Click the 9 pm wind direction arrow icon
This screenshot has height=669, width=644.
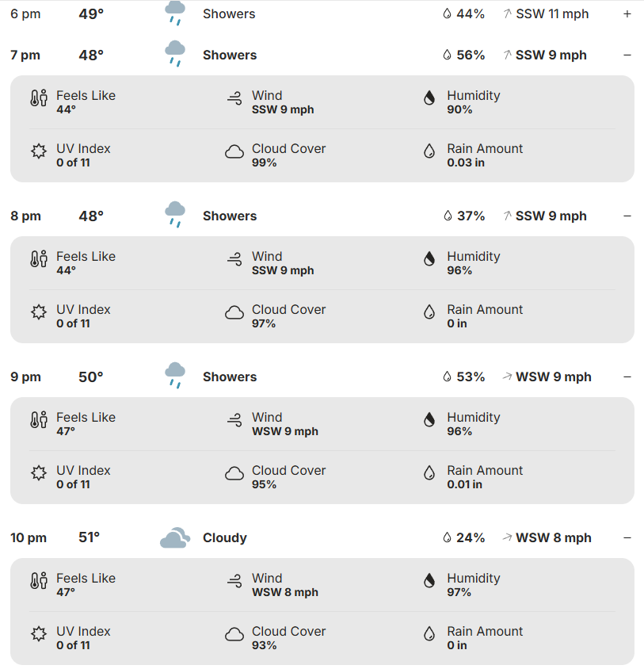507,377
